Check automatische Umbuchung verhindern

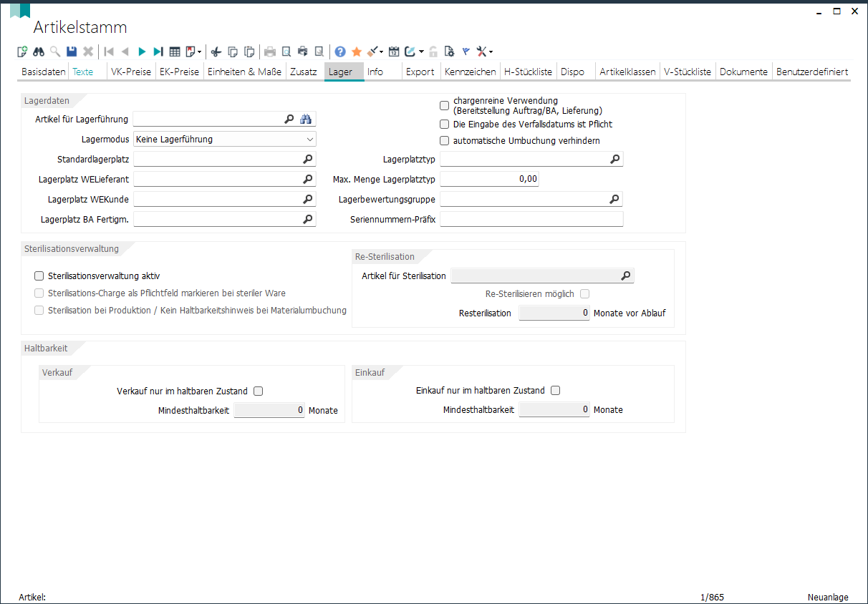(x=444, y=141)
